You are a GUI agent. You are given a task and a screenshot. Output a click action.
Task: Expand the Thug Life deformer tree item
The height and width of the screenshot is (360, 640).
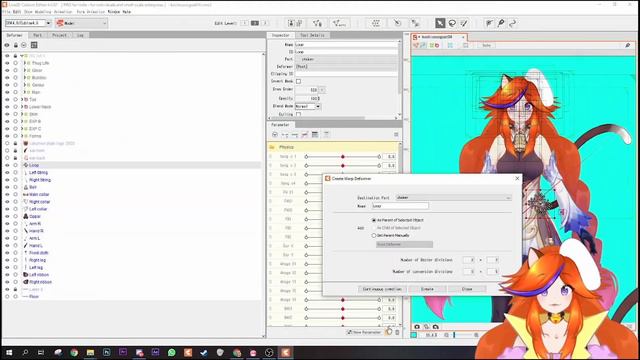pyautogui.click(x=24, y=63)
